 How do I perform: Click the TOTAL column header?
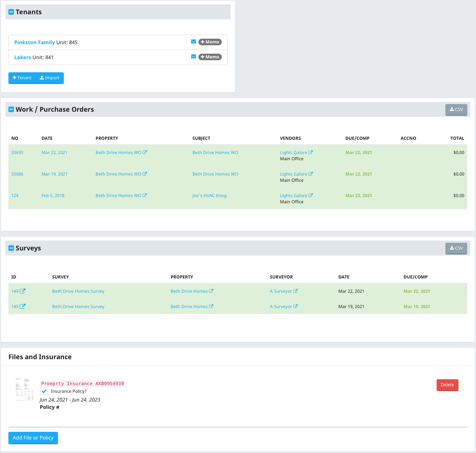[x=457, y=138]
